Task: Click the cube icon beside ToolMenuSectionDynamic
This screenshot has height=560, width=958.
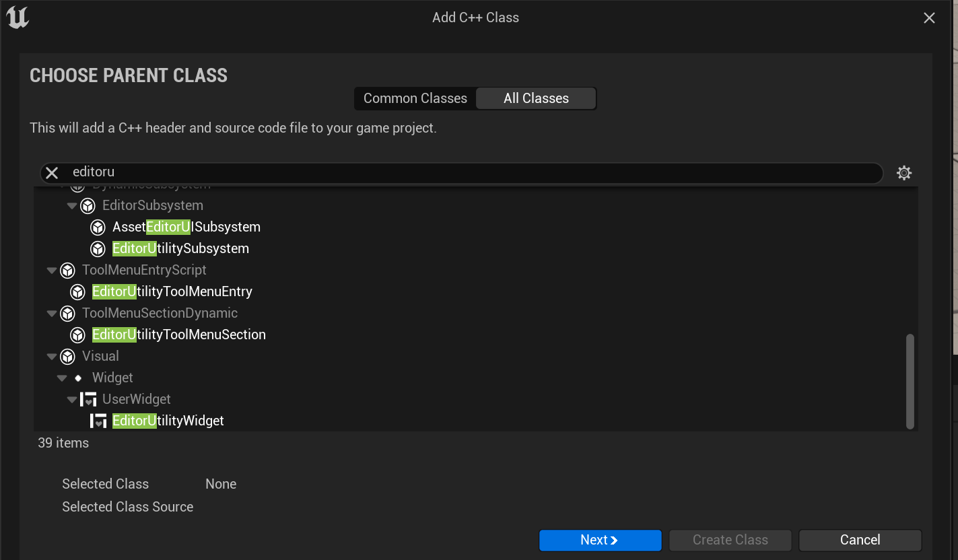Action: coord(67,313)
